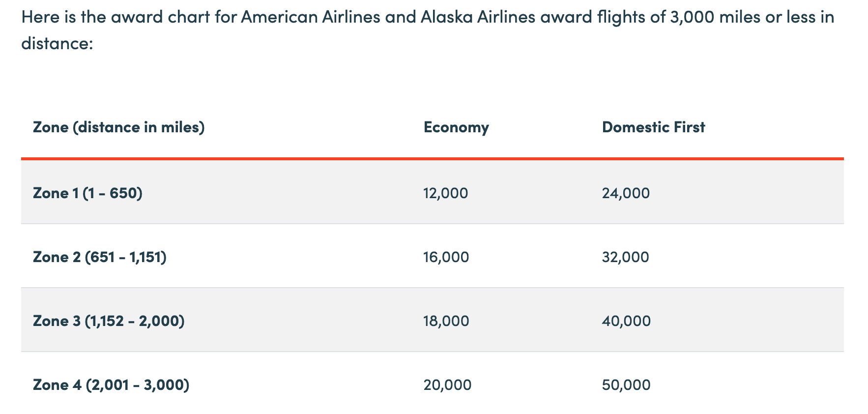The width and height of the screenshot is (868, 414).
Task: Click the 12,000 economy value
Action: pyautogui.click(x=445, y=193)
